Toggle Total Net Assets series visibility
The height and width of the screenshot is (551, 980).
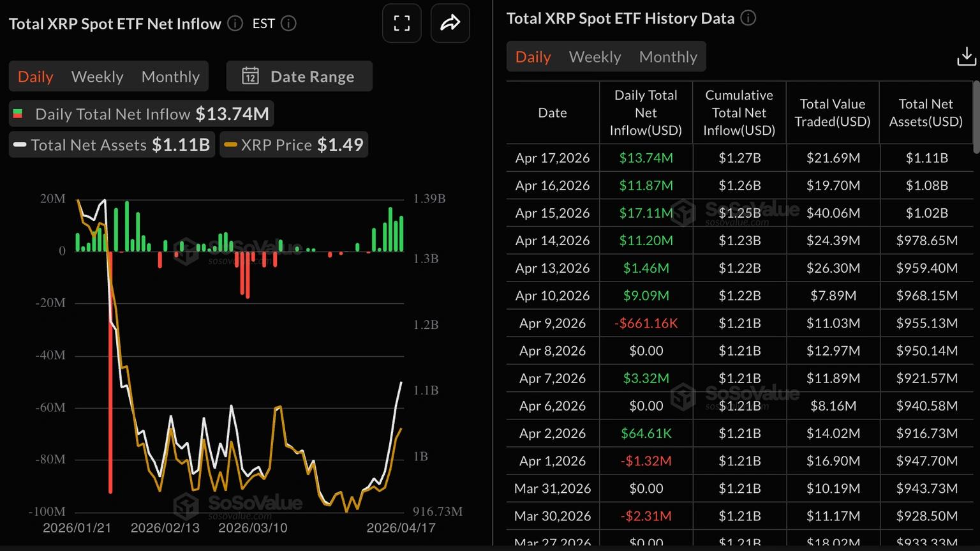coord(112,145)
